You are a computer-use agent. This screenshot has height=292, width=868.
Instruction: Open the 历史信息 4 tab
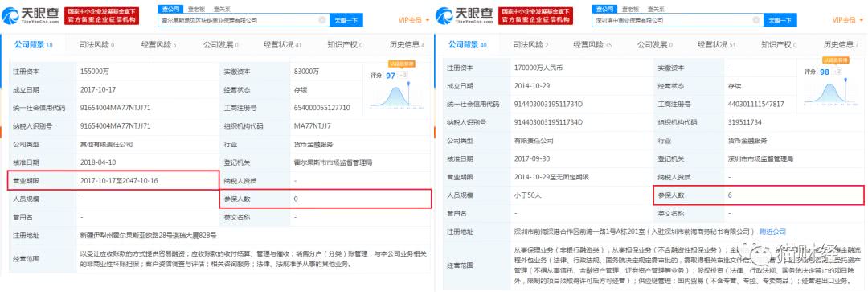[x=407, y=44]
